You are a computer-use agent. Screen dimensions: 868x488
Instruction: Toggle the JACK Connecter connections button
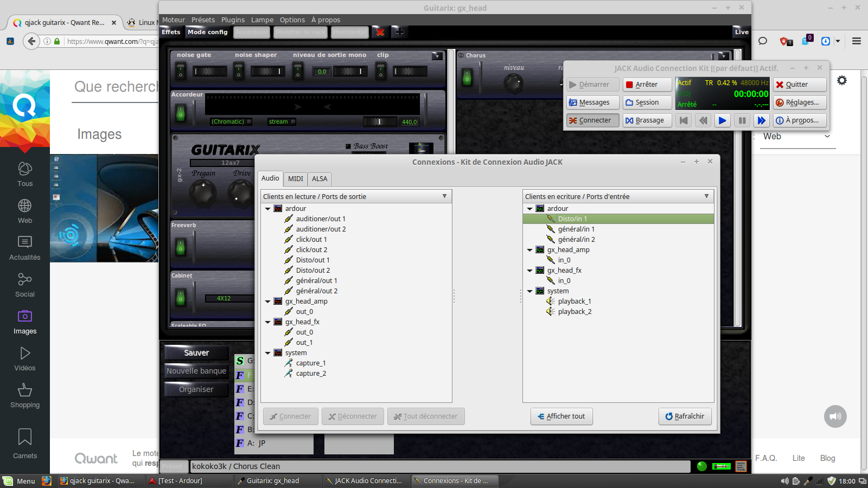click(593, 120)
